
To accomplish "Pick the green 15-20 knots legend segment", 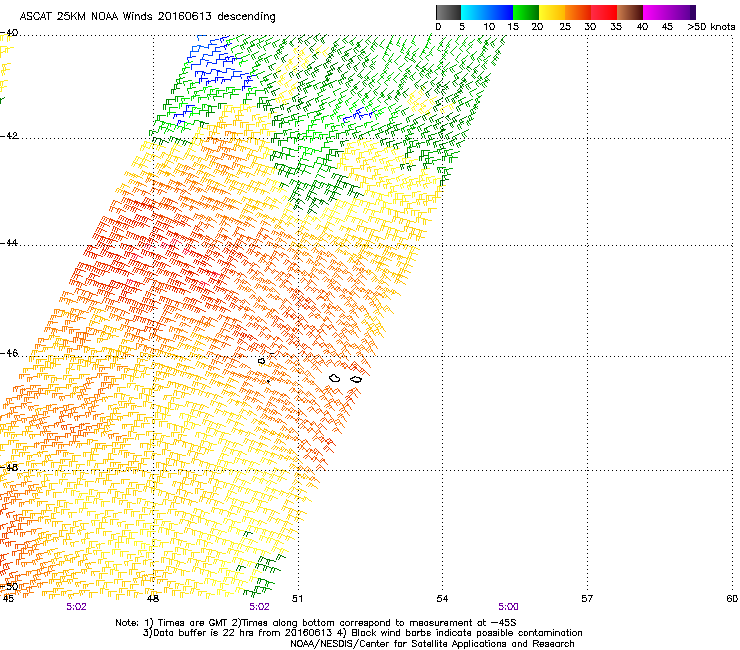I will tap(526, 12).
